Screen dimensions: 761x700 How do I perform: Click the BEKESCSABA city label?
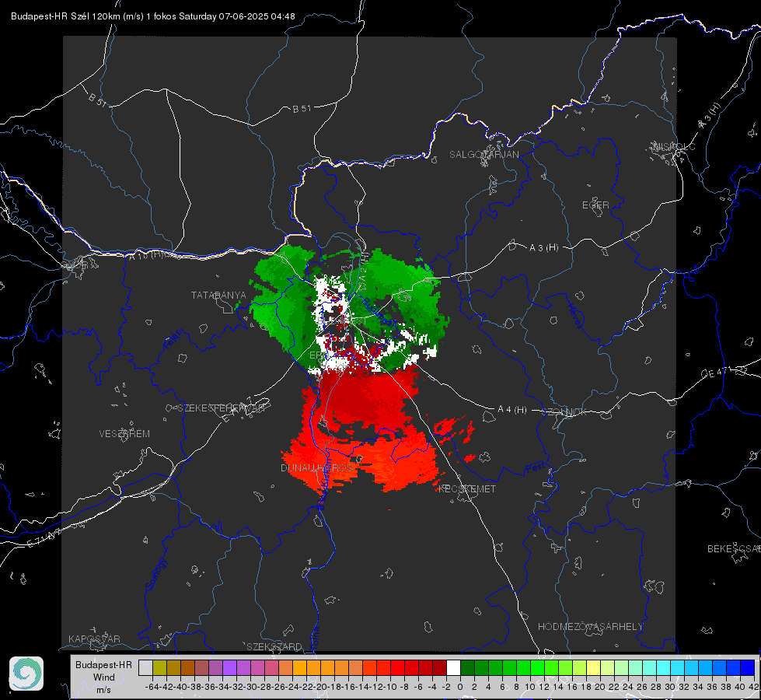734,549
